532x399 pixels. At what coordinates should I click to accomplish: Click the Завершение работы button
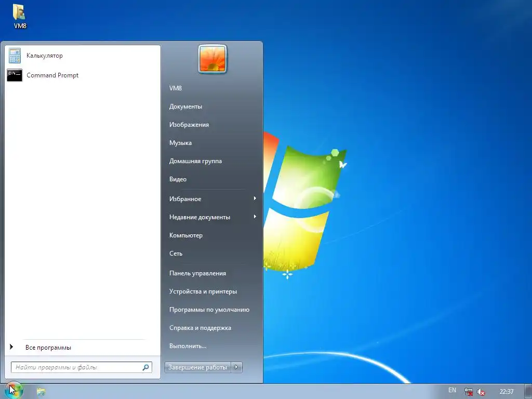(198, 367)
